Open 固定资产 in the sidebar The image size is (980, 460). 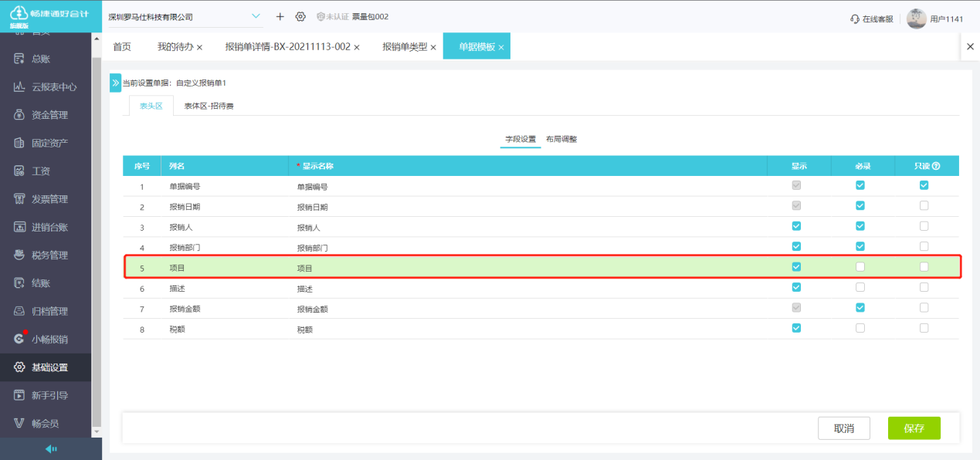[49, 143]
